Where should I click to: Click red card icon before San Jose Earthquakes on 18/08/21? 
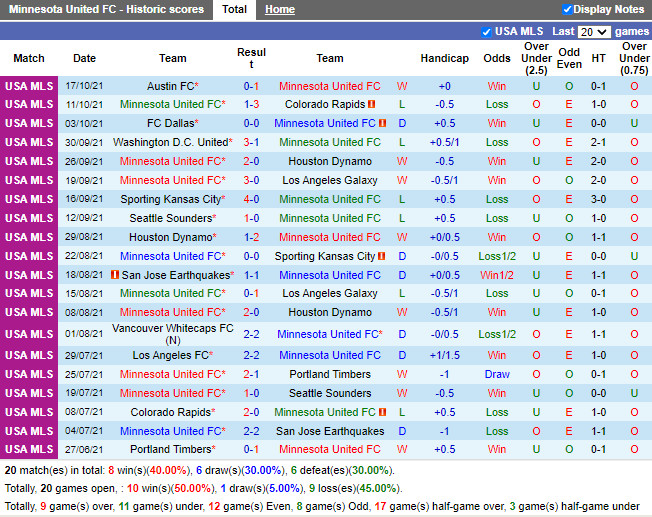pos(115,275)
